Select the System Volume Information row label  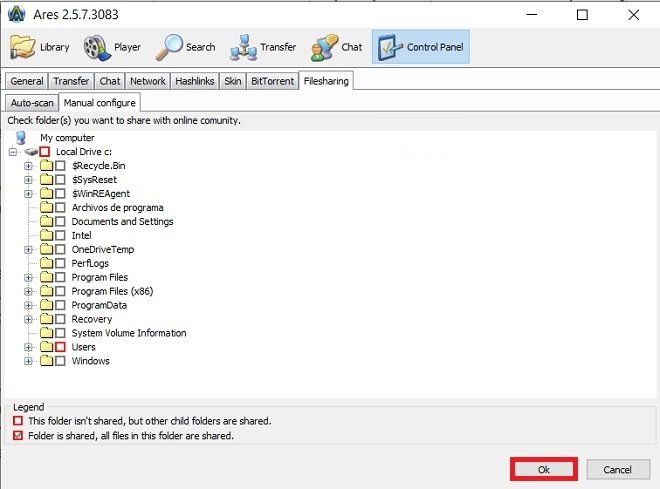point(129,333)
